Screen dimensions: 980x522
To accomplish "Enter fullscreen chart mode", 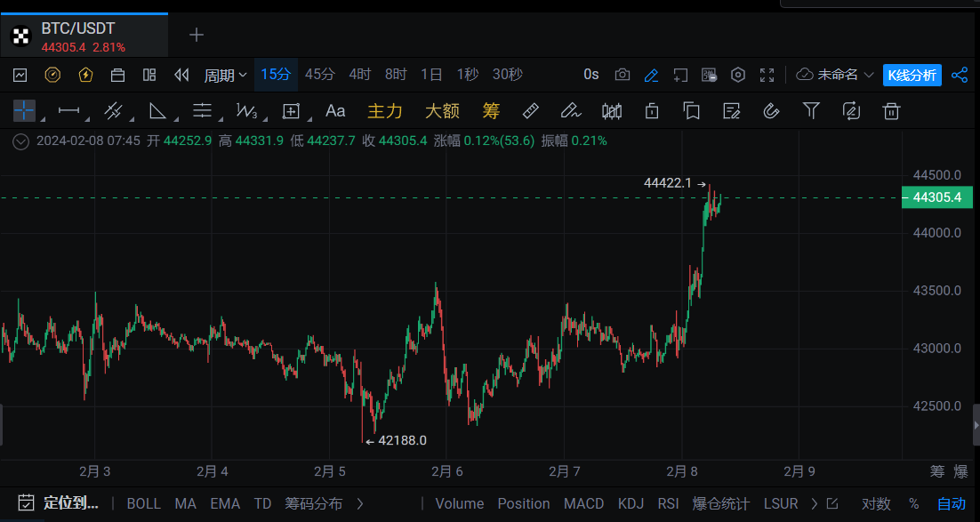I will click(767, 75).
